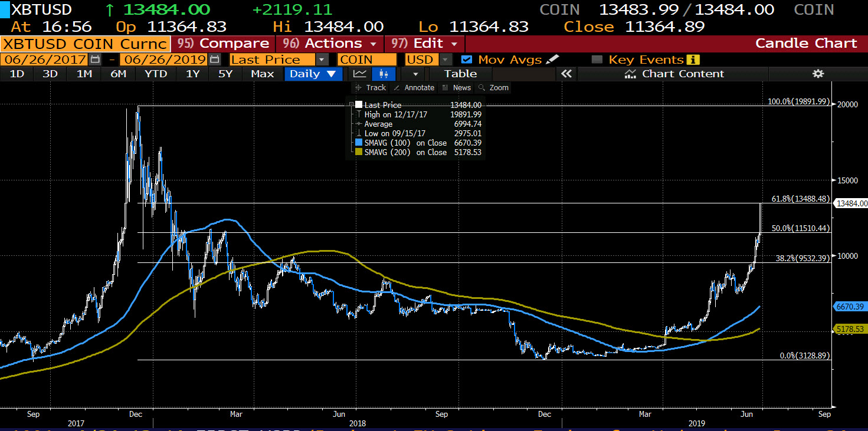Switch to Table view
Image resolution: width=868 pixels, height=431 pixels.
(460, 74)
